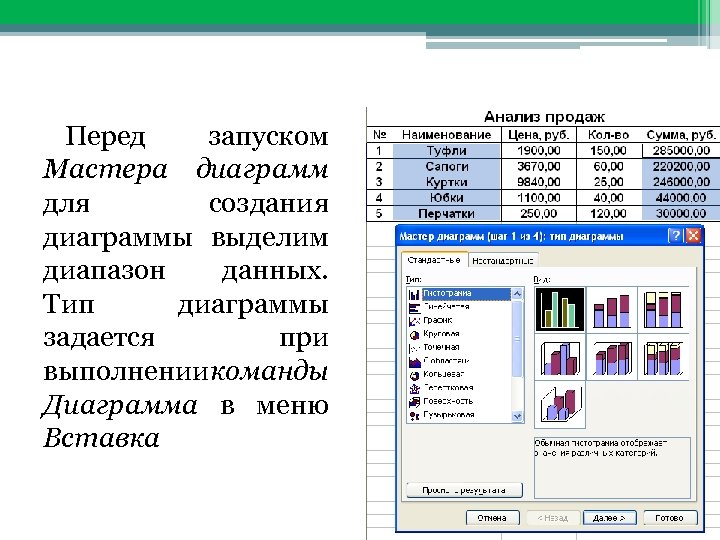Image resolution: width=720 pixels, height=540 pixels.
Task: Click the Цена, руб. header cell
Action: [x=539, y=135]
